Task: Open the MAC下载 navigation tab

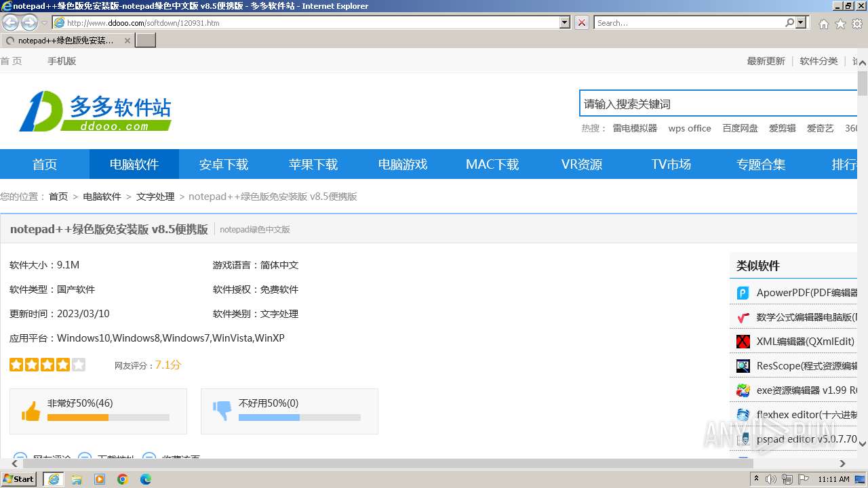Action: coord(492,164)
